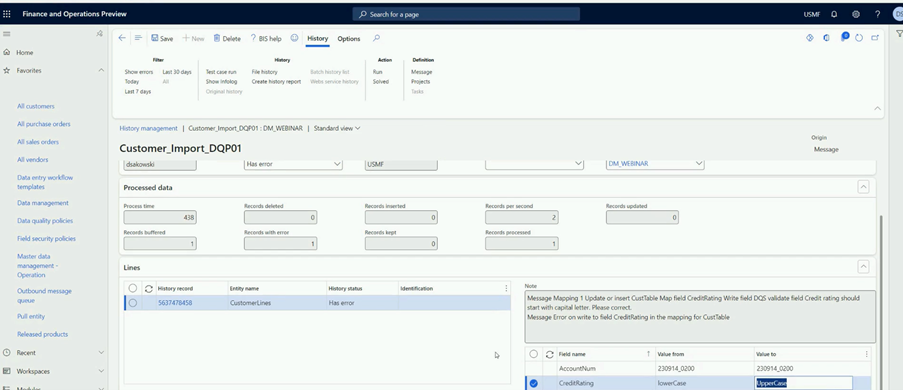
Task: Click Create history report
Action: 276,82
